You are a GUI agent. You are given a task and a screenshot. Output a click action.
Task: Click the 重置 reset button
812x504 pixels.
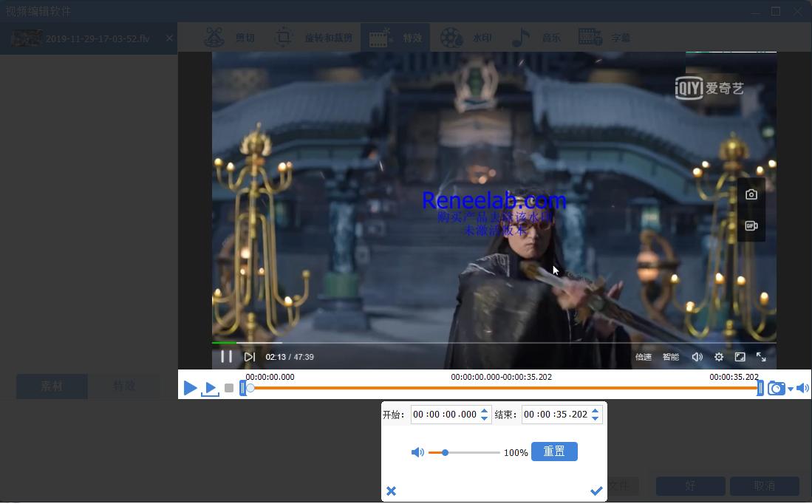[554, 452]
